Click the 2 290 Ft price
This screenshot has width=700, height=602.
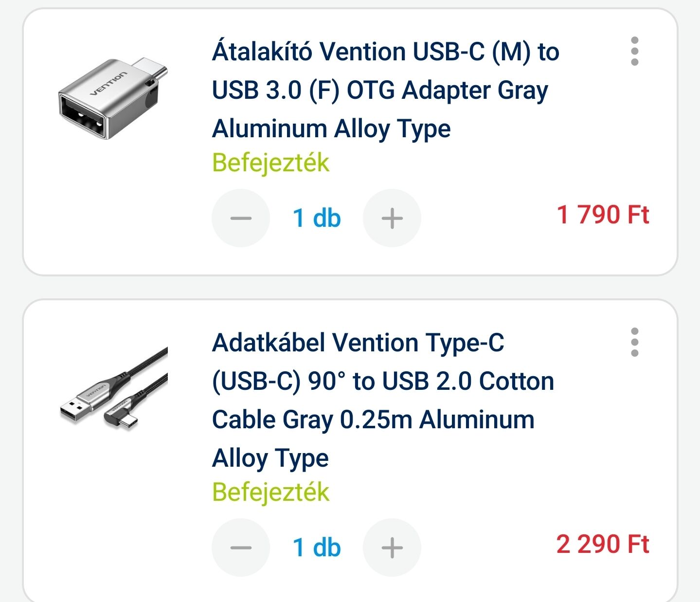click(x=603, y=544)
